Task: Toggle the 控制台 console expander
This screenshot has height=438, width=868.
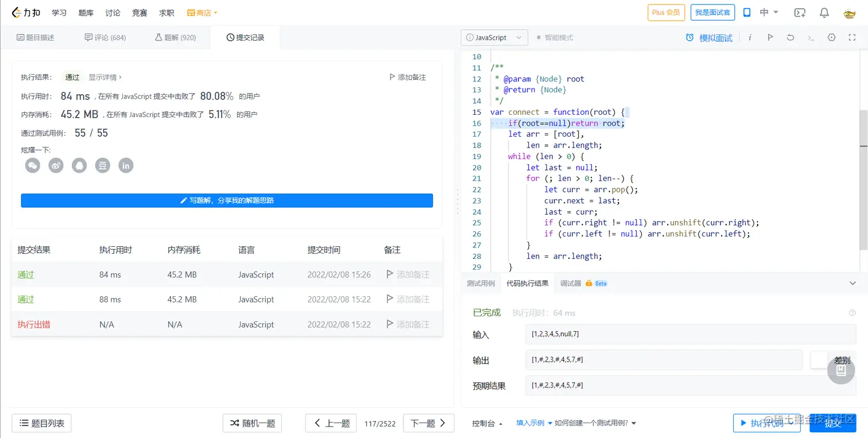Action: [487, 423]
